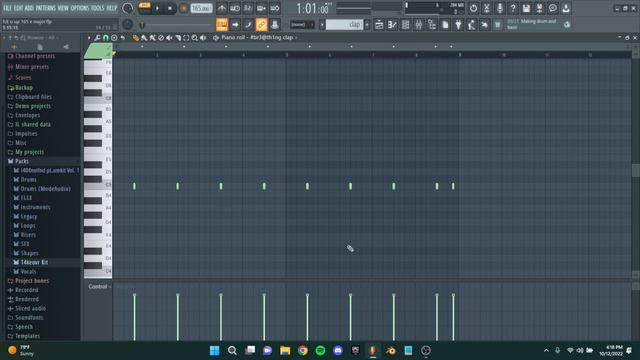Select the Paint brush tool in piano roll
The image size is (640, 360).
click(x=144, y=38)
